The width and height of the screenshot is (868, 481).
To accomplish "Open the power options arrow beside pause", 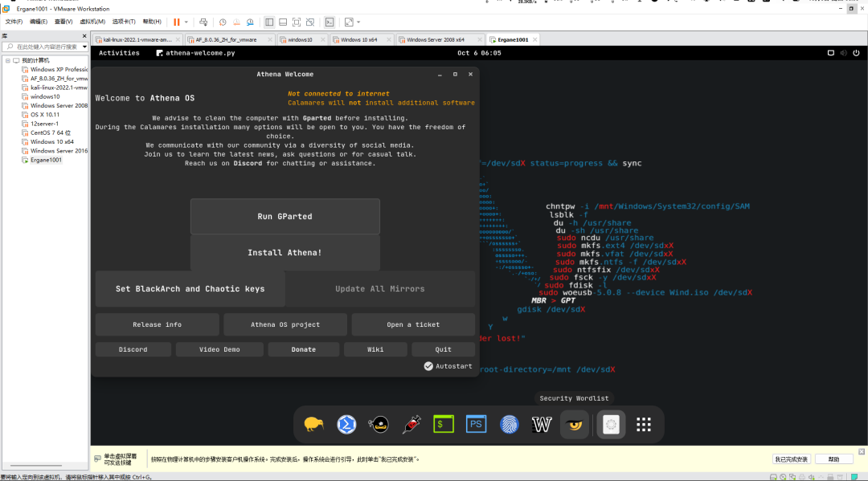I will pyautogui.click(x=186, y=22).
